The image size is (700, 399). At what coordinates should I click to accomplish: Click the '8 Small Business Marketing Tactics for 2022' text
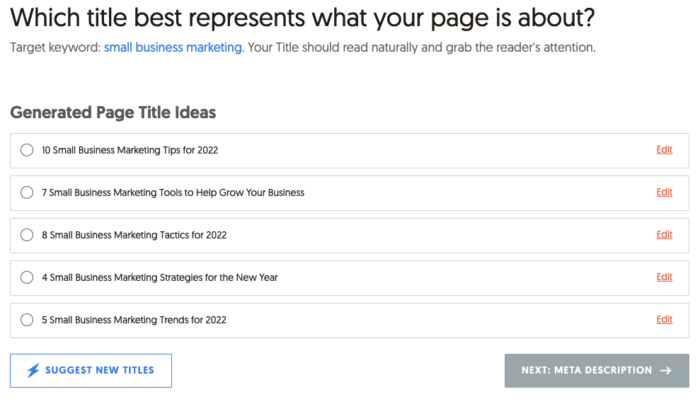134,235
